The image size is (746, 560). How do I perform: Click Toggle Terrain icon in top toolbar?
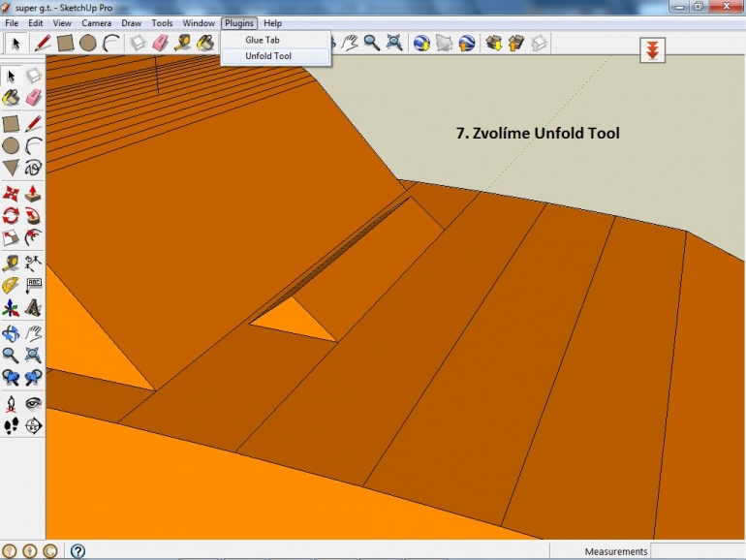click(x=445, y=44)
